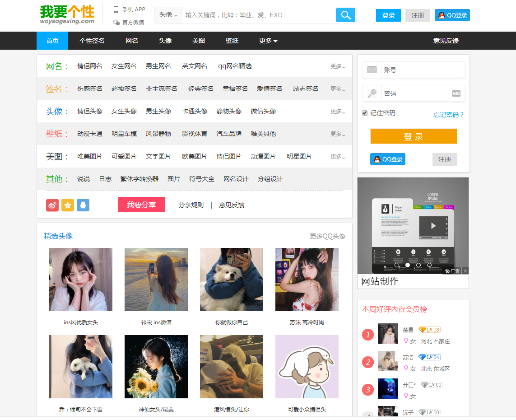Click the blue QQ bell icon
The image size is (516, 420).
(x=83, y=205)
